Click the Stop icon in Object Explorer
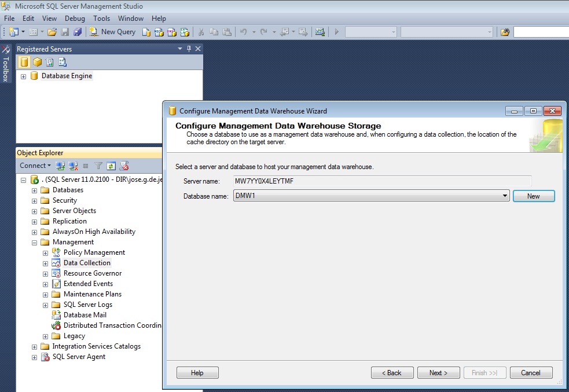Screen dimensions: 569x392 click(x=86, y=166)
